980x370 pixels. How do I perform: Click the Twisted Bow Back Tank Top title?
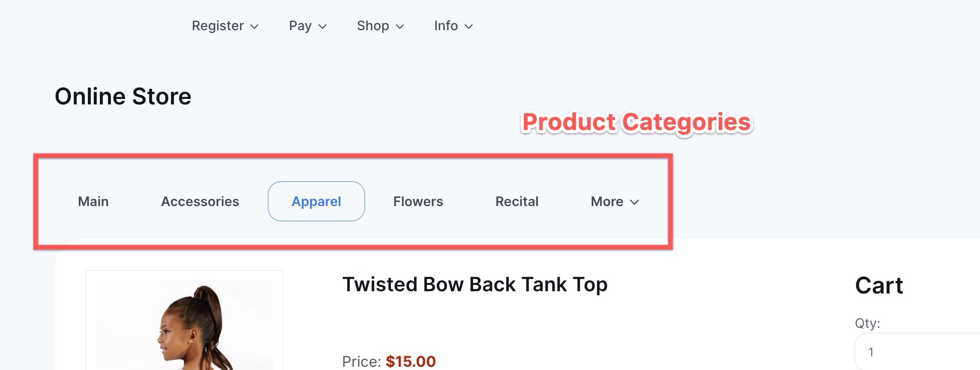[475, 284]
